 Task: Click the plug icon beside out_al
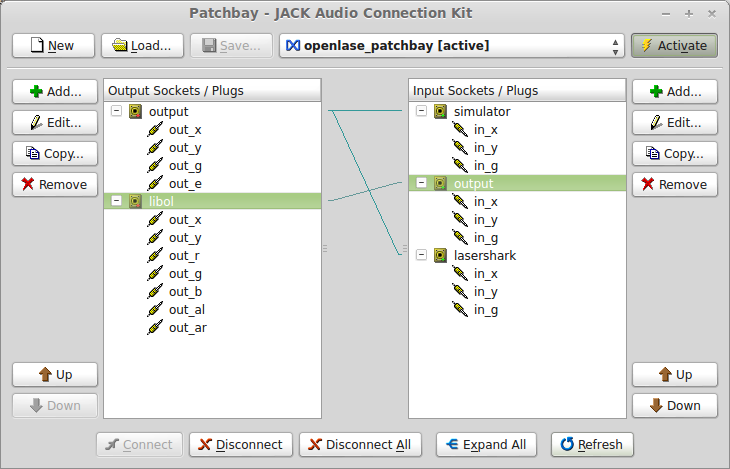(x=155, y=310)
